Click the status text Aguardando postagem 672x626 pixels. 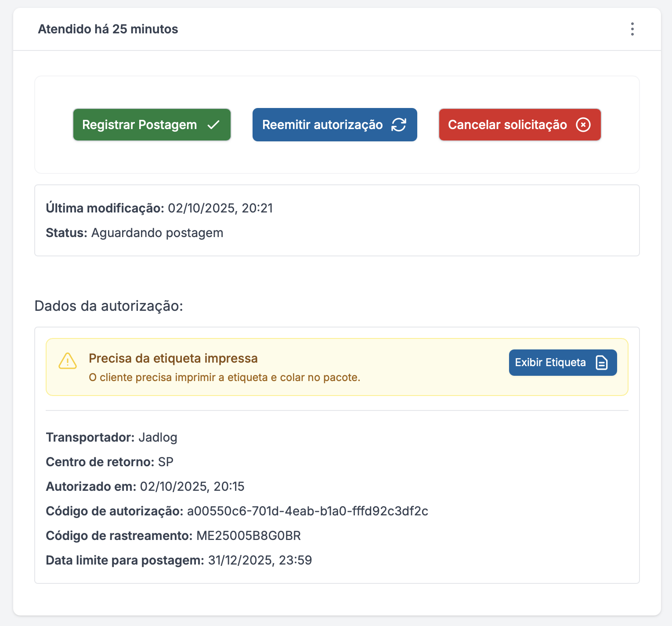(x=157, y=233)
